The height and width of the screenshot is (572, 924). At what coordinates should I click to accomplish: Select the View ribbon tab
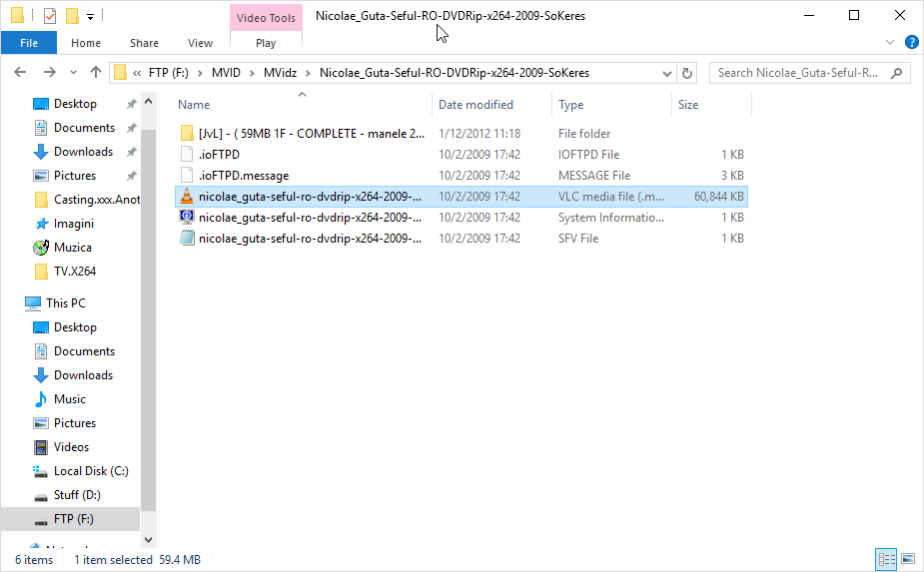(x=200, y=43)
